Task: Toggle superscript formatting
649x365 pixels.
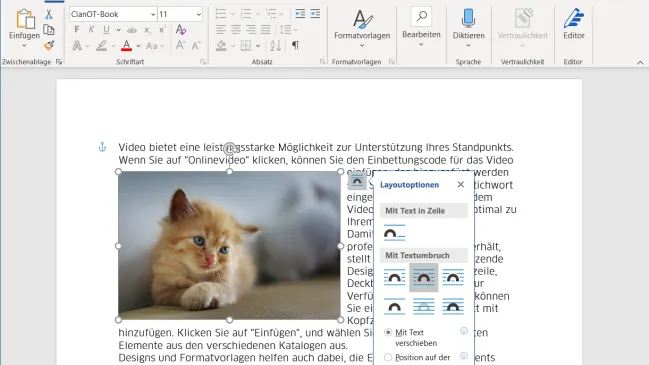Action: click(x=162, y=30)
